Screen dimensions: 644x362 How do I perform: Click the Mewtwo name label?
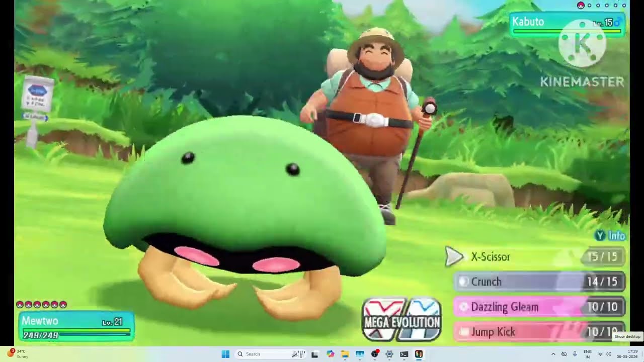pyautogui.click(x=41, y=321)
